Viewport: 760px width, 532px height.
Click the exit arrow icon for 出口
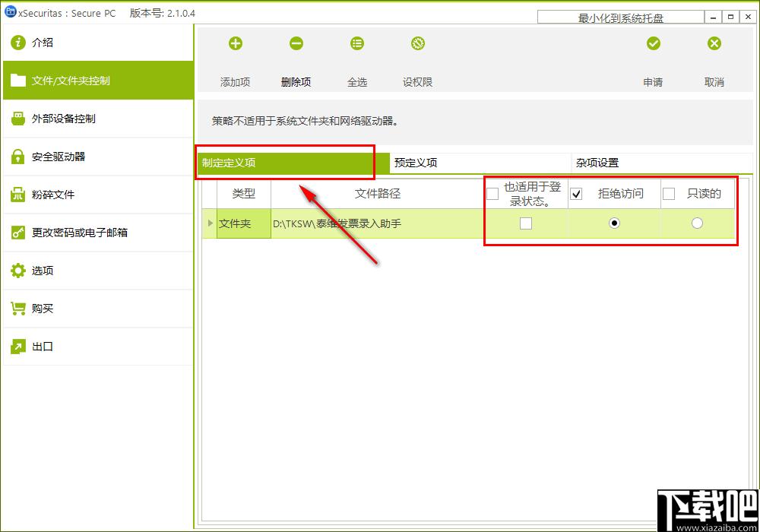click(x=18, y=347)
